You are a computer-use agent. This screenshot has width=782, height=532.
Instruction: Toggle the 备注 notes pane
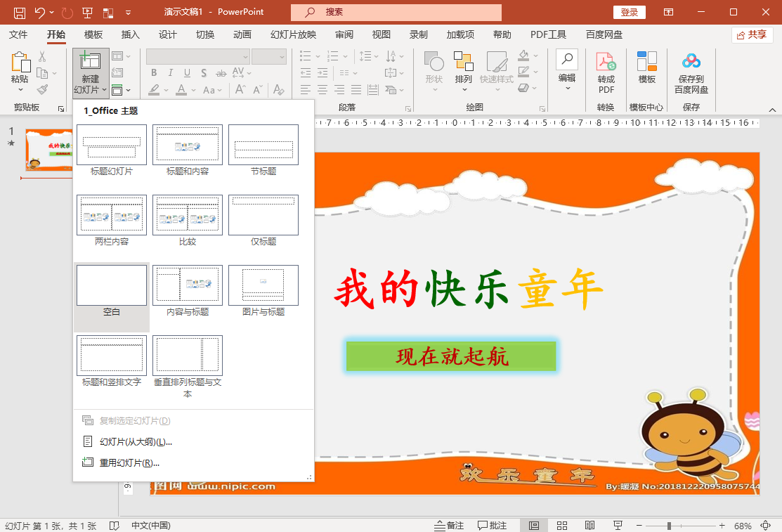(x=449, y=526)
